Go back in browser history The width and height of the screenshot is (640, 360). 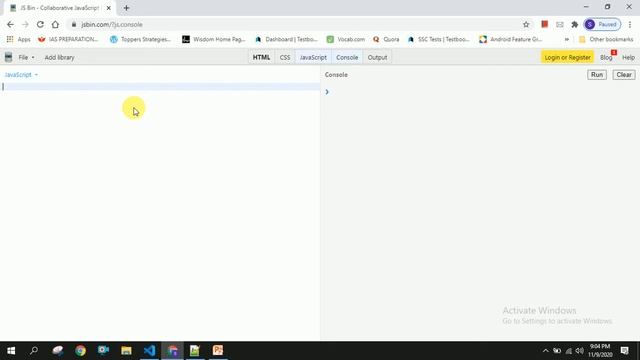coord(10,24)
